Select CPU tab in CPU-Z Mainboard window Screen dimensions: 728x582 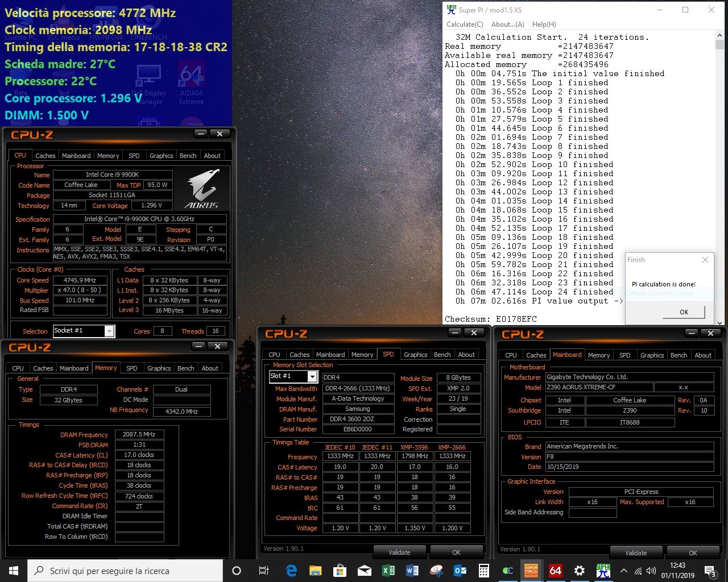click(x=511, y=355)
